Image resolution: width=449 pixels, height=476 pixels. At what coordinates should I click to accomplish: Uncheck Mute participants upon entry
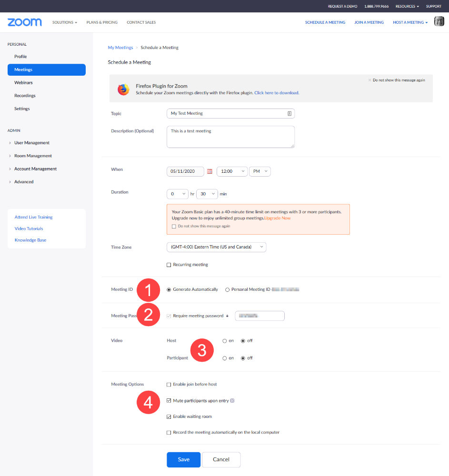(169, 401)
